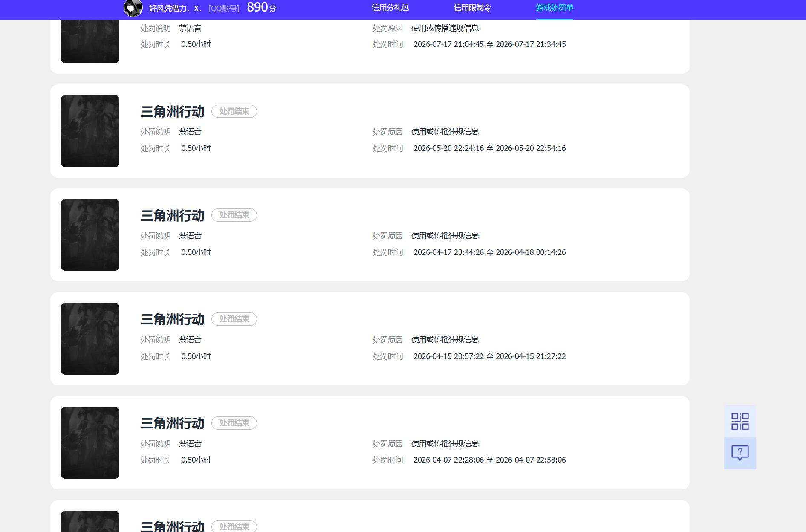
Task: Select time range 2026-05-20 22:24:16 至 22:54:16
Action: (490, 148)
